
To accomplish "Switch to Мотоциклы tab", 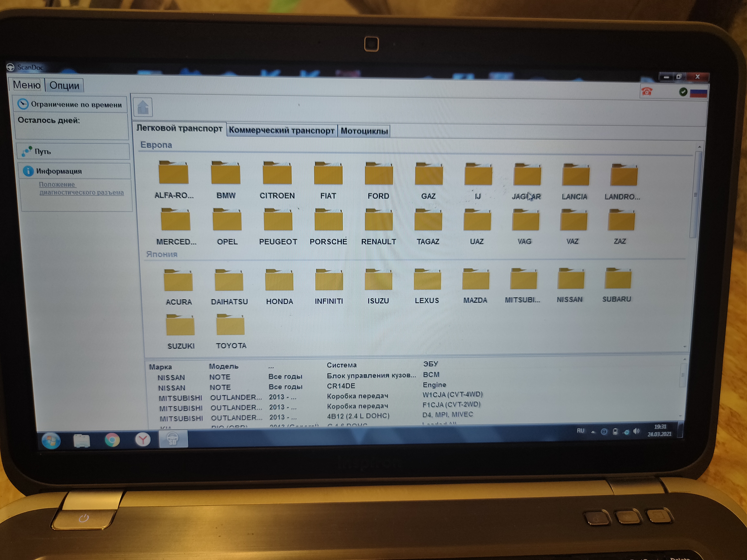I will pyautogui.click(x=364, y=131).
